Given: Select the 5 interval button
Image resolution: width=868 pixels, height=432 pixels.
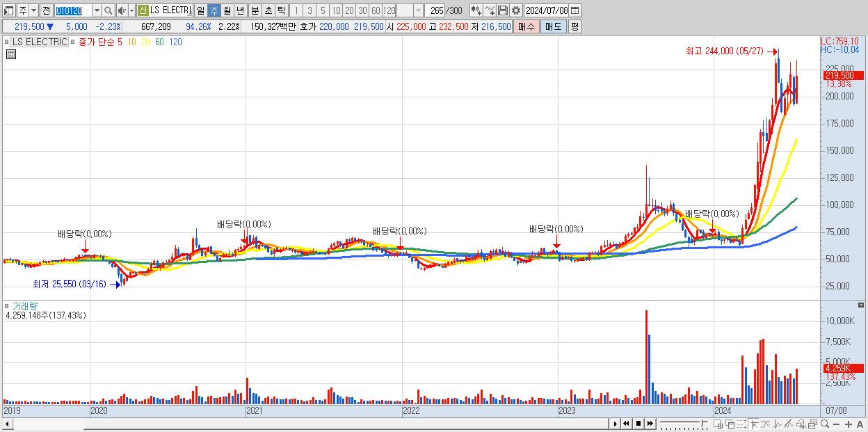Looking at the screenshot, I should tap(323, 10).
